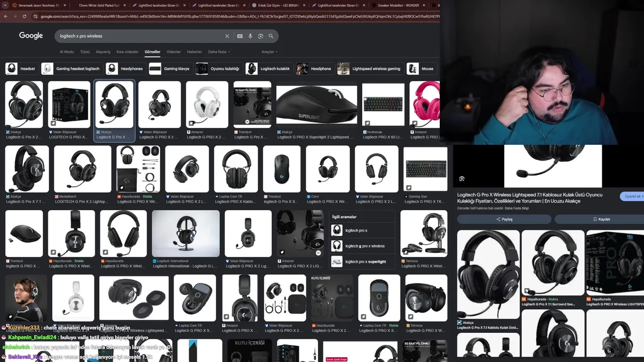Open Google Lens image search icon

tap(261, 36)
